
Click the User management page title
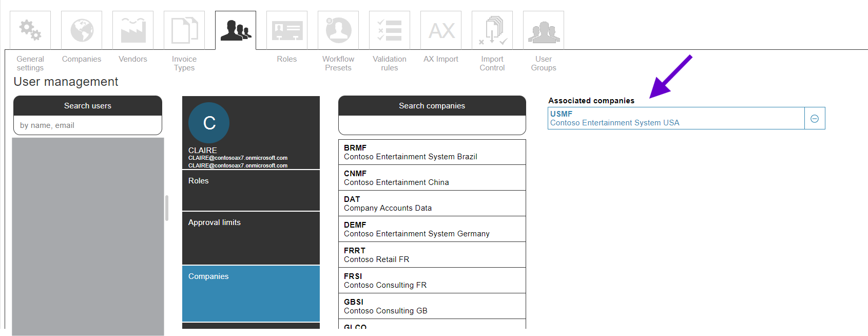point(66,82)
